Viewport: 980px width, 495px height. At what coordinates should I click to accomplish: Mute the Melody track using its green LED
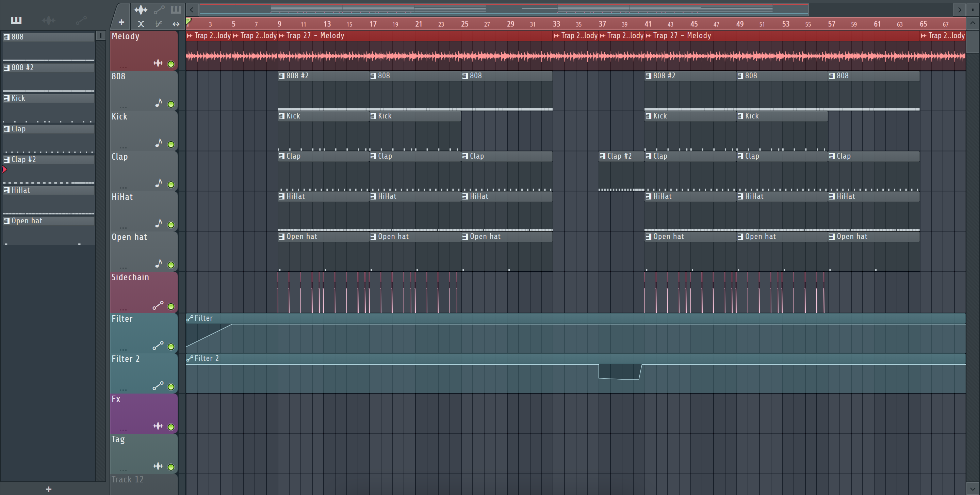[171, 64]
